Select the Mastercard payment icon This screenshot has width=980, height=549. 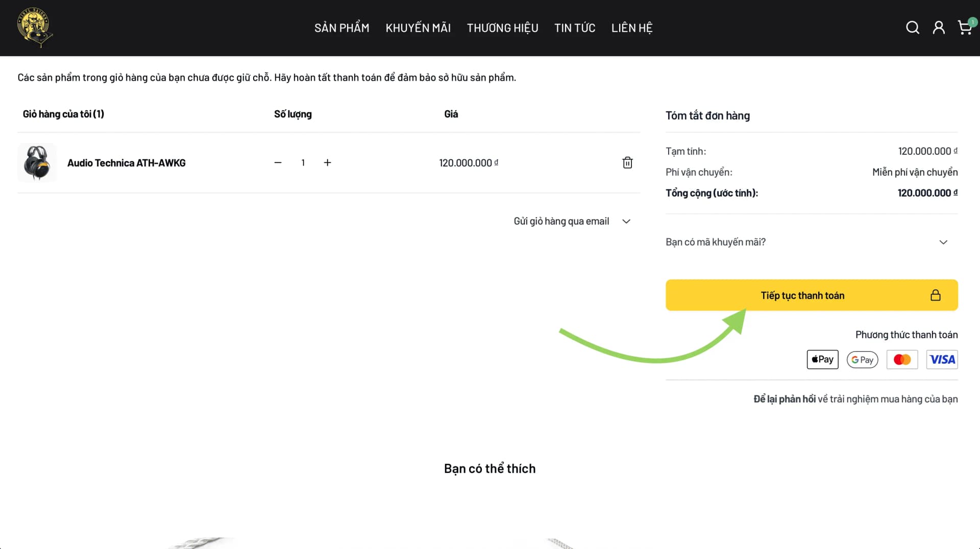coord(902,360)
